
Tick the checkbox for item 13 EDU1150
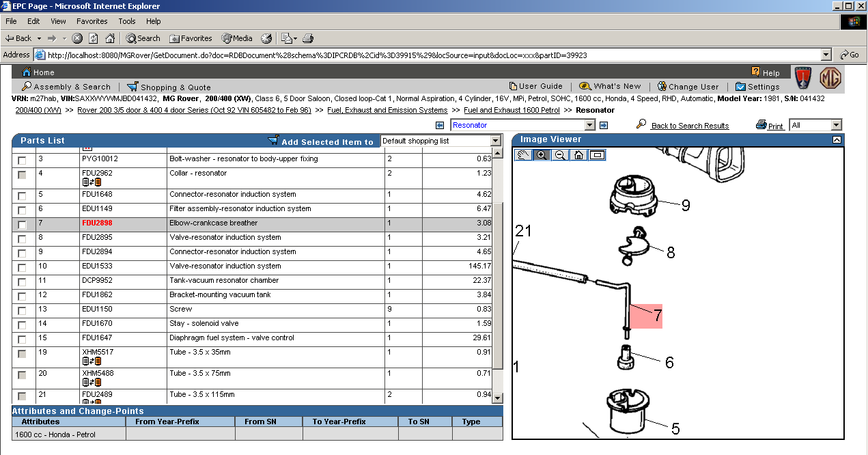[22, 310]
